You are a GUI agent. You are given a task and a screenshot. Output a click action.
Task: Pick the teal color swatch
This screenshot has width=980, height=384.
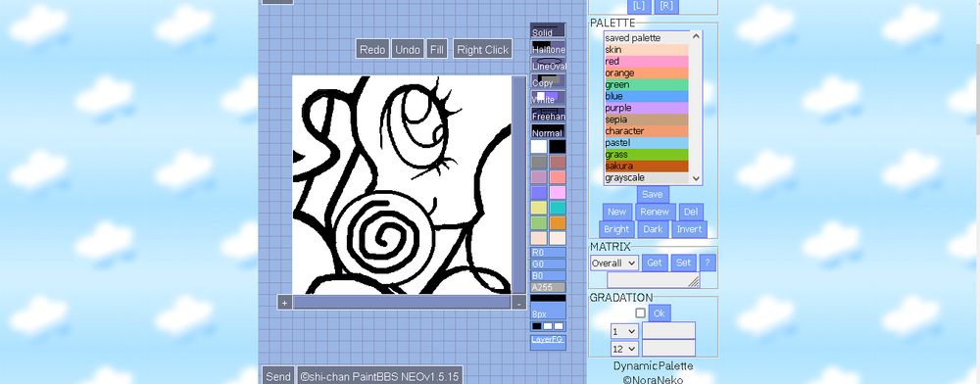tap(558, 208)
